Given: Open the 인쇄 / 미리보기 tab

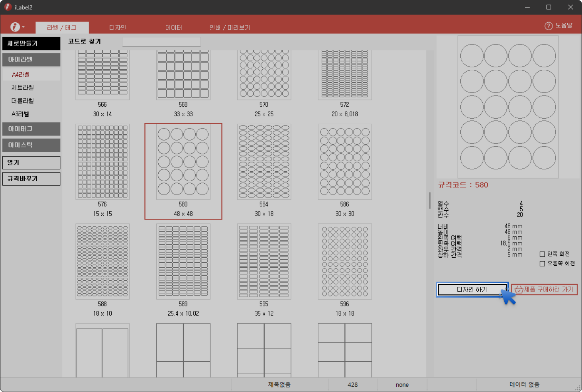Looking at the screenshot, I should [230, 27].
